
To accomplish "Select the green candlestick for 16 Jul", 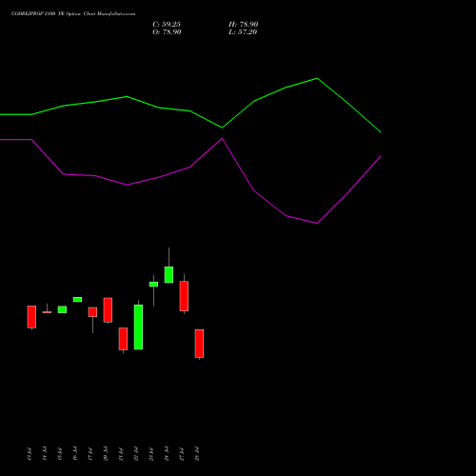I will pyautogui.click(x=77, y=299).
